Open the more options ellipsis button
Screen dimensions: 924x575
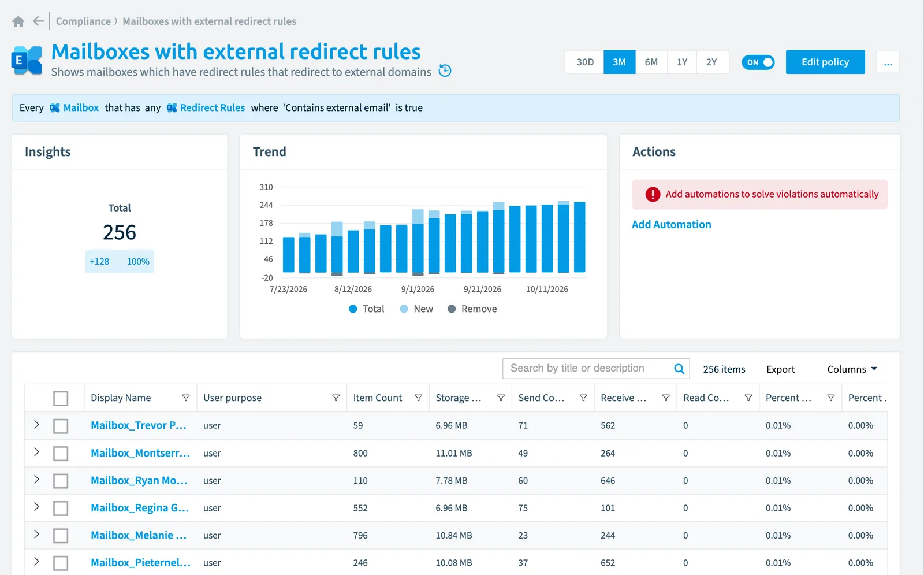tap(888, 62)
